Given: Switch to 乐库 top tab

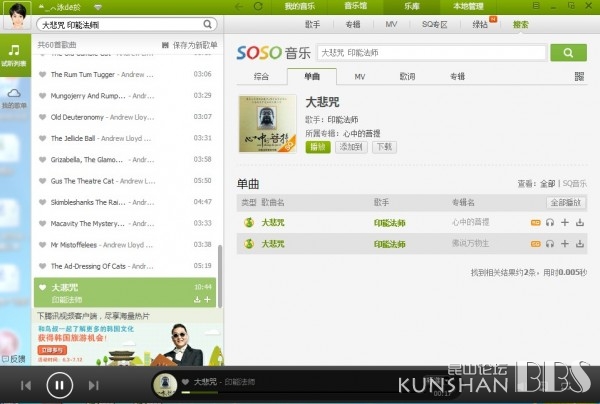Looking at the screenshot, I should [412, 6].
